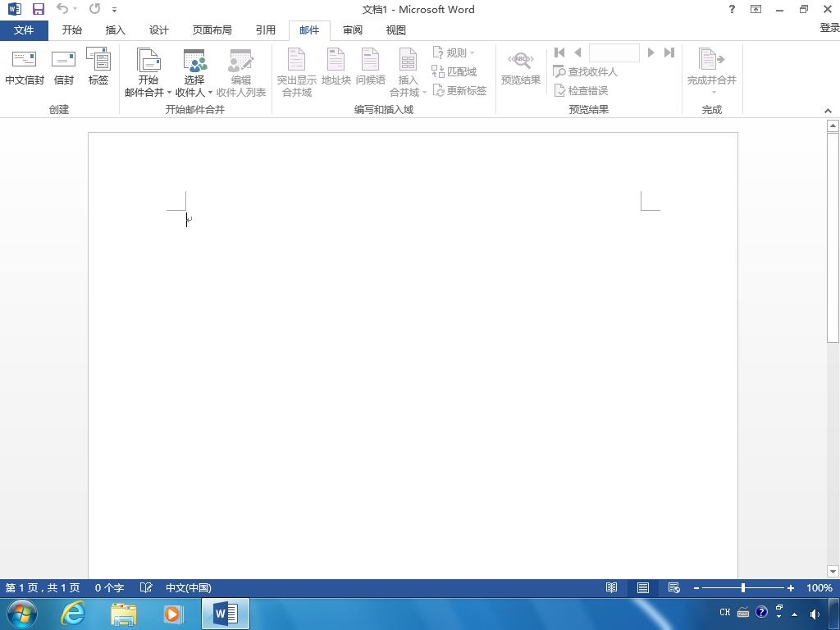Click 更新标签 update labels

(459, 90)
